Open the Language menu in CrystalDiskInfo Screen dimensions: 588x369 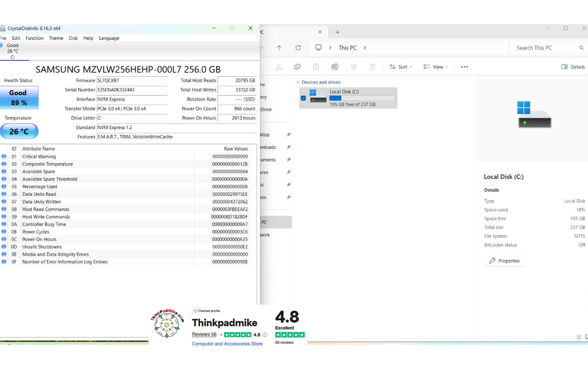click(x=109, y=38)
